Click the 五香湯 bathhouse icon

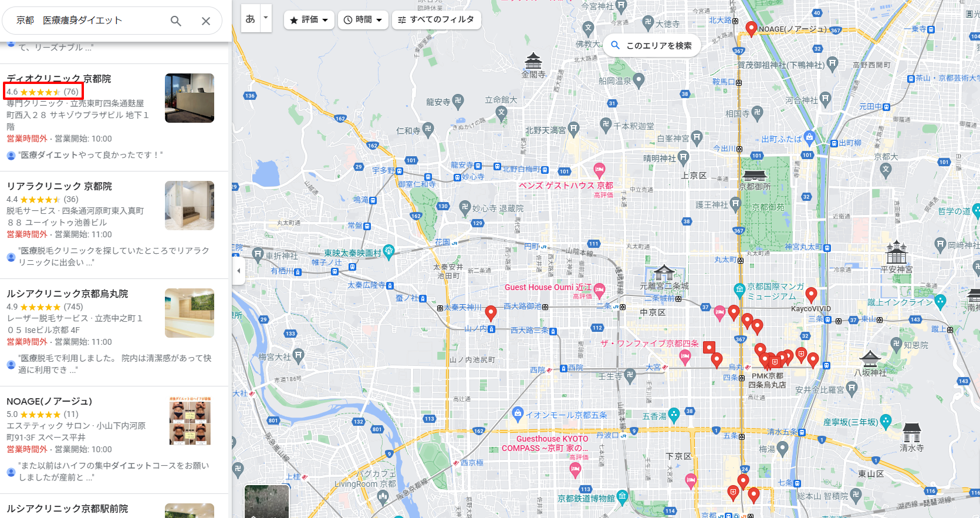pos(674,415)
